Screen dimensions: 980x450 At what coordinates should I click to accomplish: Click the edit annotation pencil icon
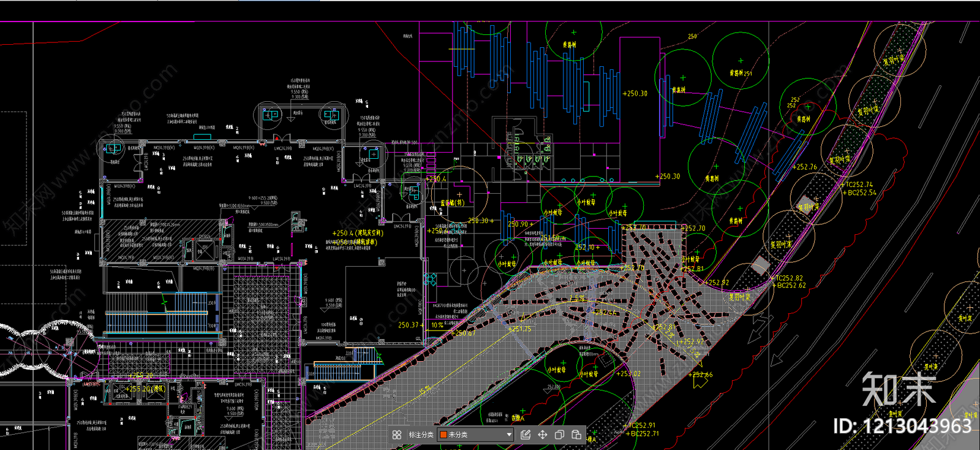(526, 435)
